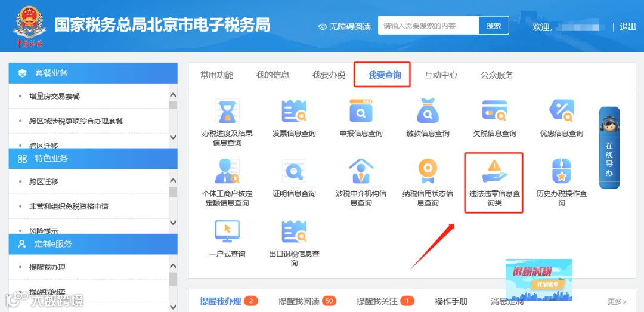Open the 在线导办 assistant widget
The image size is (644, 312).
tap(609, 148)
